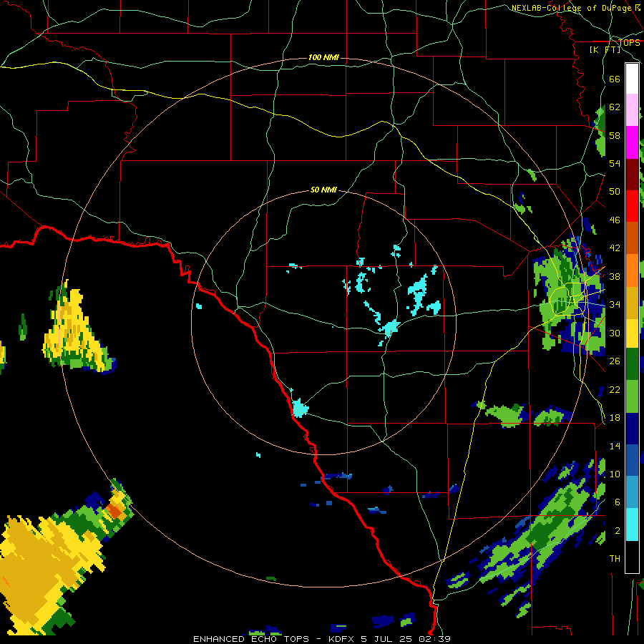Click the 30 value on the legend
The width and height of the screenshot is (644, 644).
(615, 333)
